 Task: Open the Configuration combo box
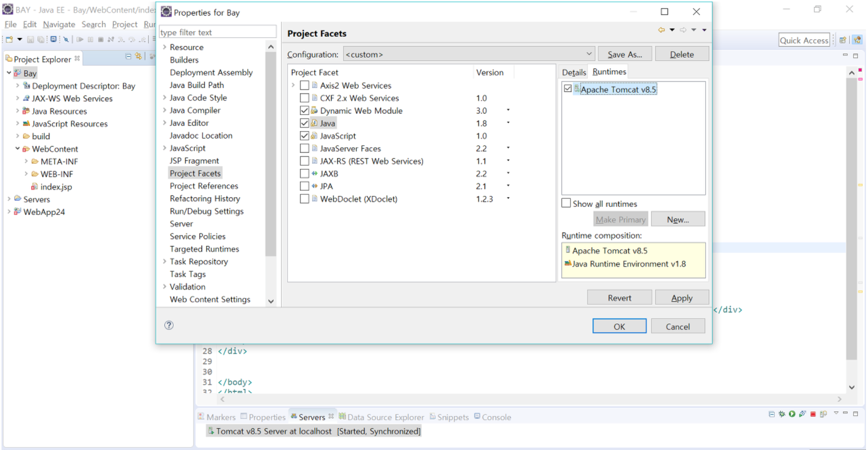(469, 54)
